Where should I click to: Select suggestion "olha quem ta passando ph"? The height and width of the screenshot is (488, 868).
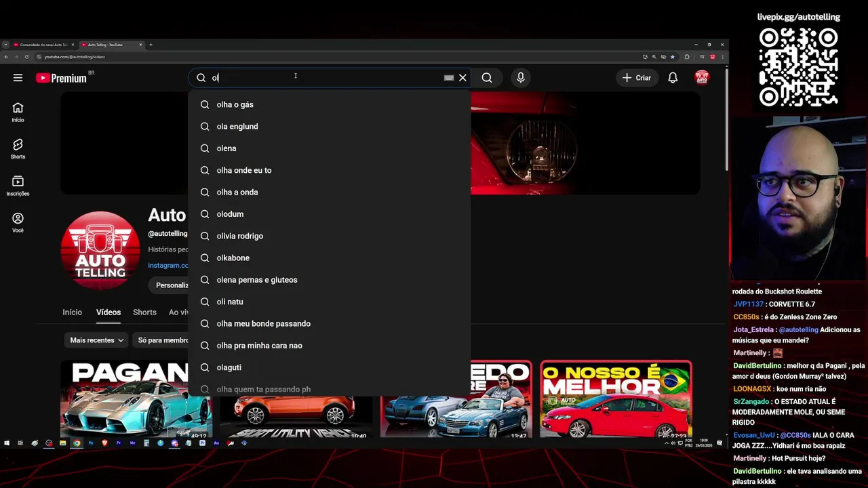coord(329,389)
